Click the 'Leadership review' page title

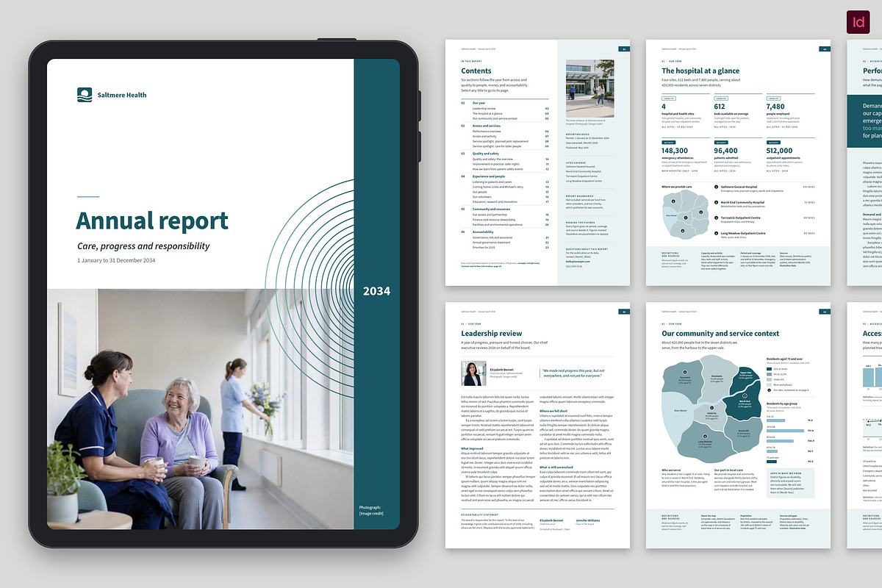pyautogui.click(x=492, y=334)
